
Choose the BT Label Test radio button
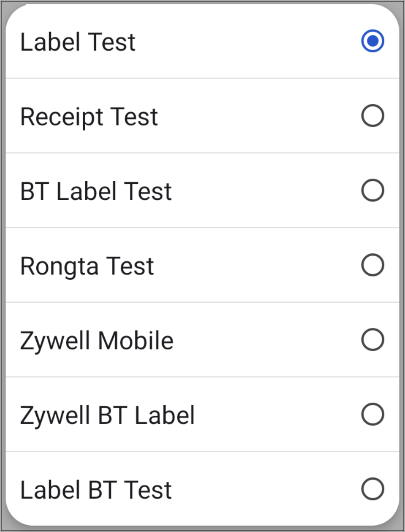[x=373, y=191]
